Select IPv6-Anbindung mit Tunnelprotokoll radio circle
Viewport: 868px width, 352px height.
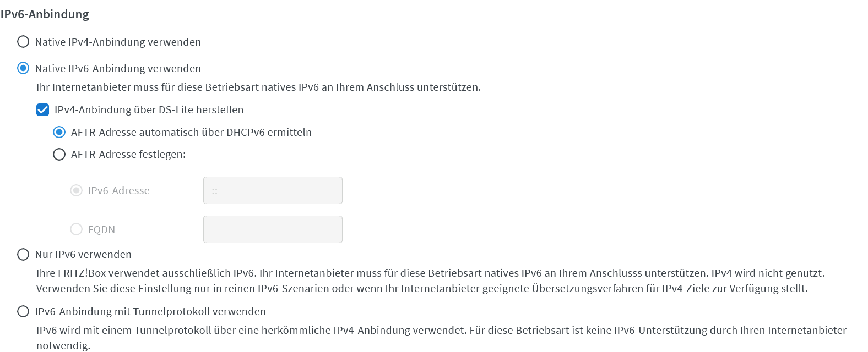[23, 311]
